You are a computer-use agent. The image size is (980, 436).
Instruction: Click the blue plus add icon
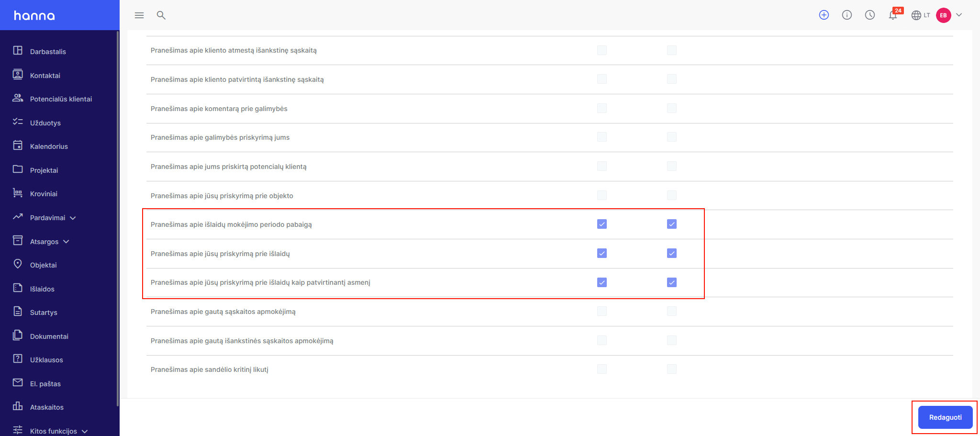click(824, 15)
